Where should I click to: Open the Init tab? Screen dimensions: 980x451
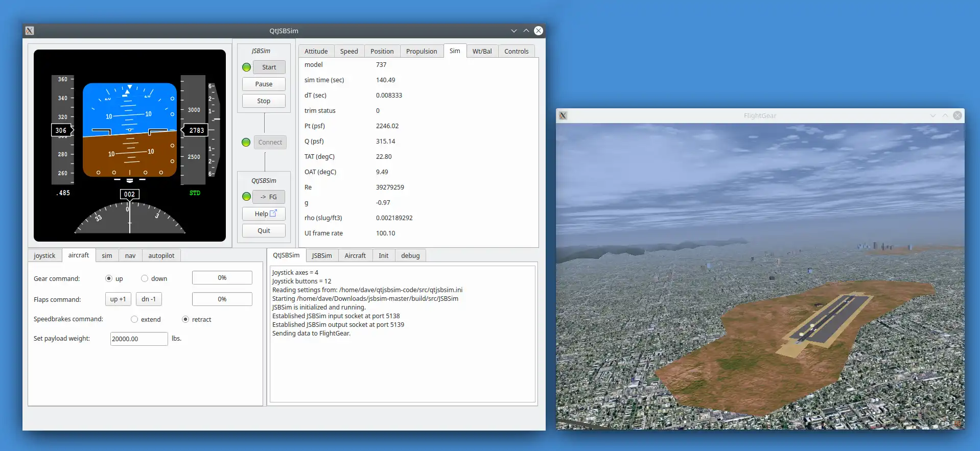(x=384, y=255)
